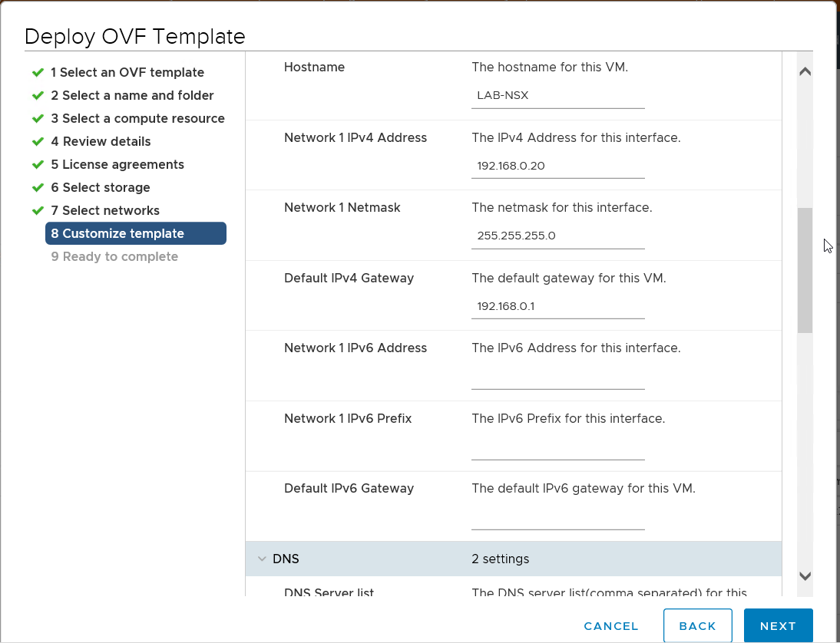Click the Hostname input field with LAB-NSX

click(557, 96)
